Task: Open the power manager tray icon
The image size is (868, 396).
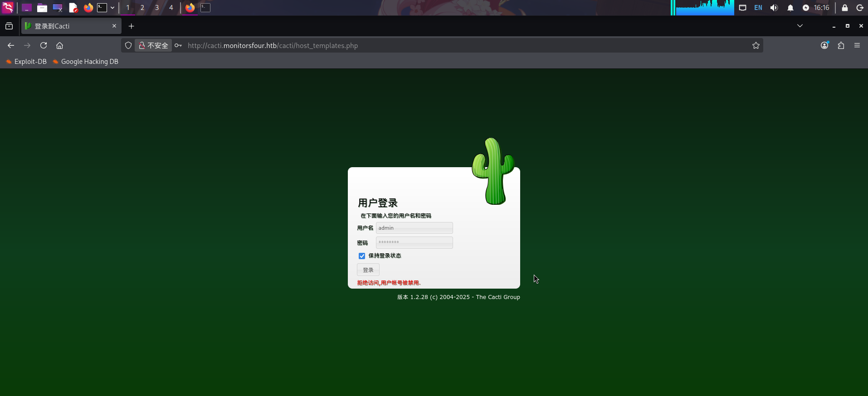Action: [x=806, y=8]
